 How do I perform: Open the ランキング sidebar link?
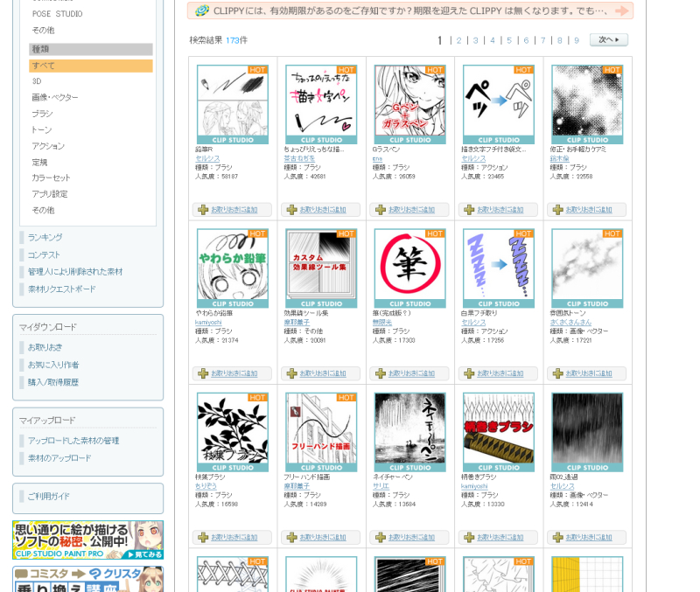point(45,237)
